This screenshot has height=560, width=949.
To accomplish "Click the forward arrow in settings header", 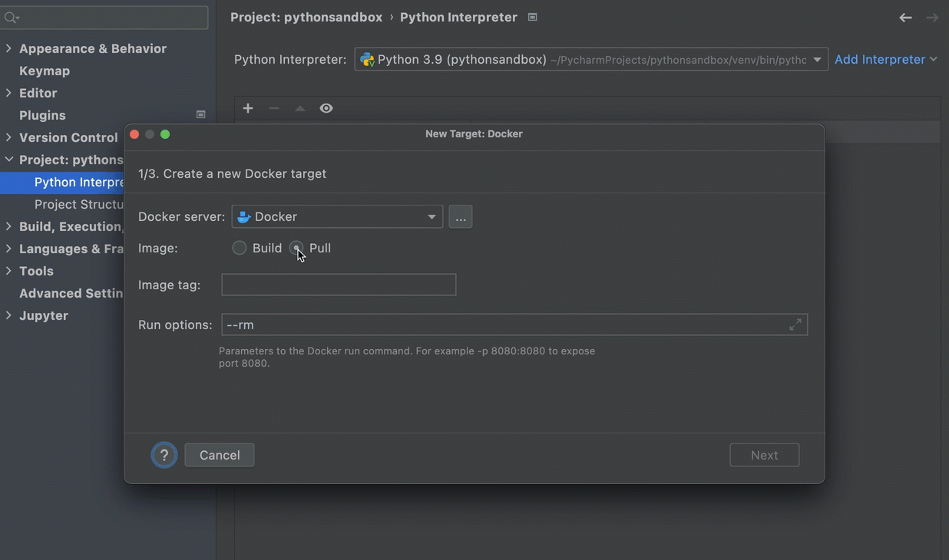I will (932, 17).
